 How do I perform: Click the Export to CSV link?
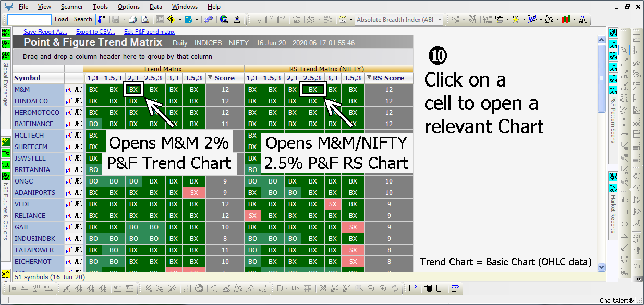click(x=95, y=32)
